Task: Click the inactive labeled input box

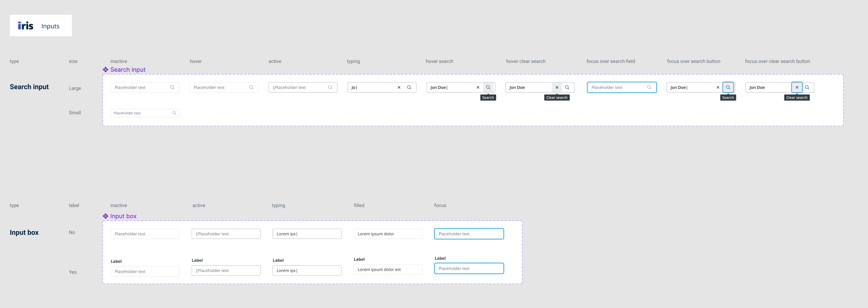Action: click(145, 272)
